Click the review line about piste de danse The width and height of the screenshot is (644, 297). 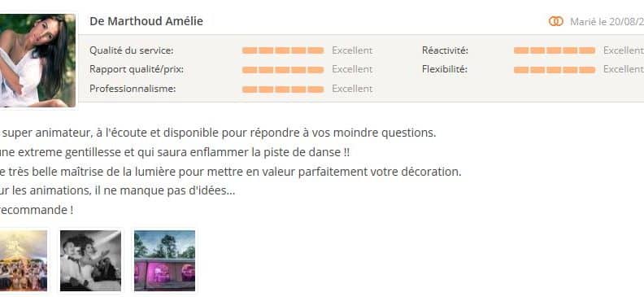[175, 152]
